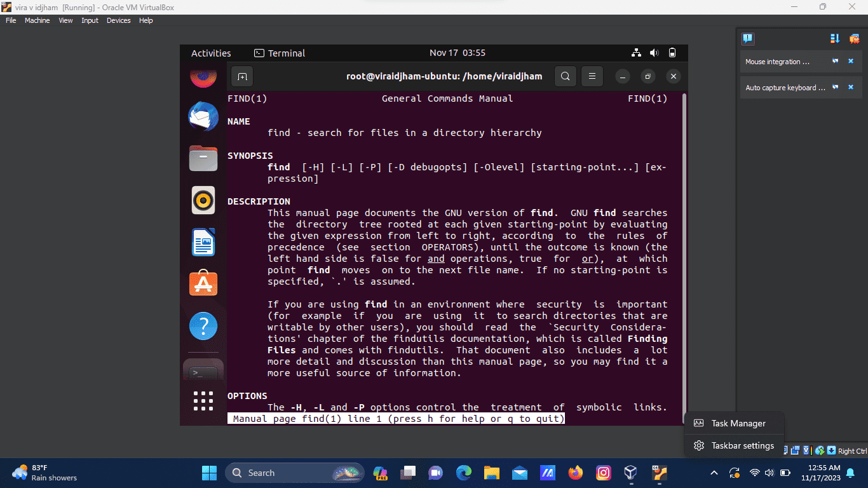This screenshot has width=868, height=488.
Task: Open VirtualBox Help menu
Action: 146,20
